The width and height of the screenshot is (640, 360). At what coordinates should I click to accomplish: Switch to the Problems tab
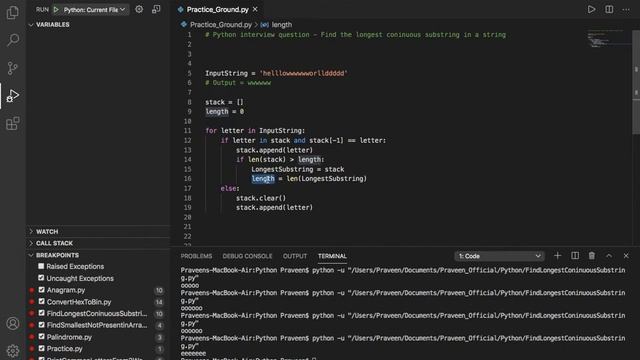coord(196,256)
